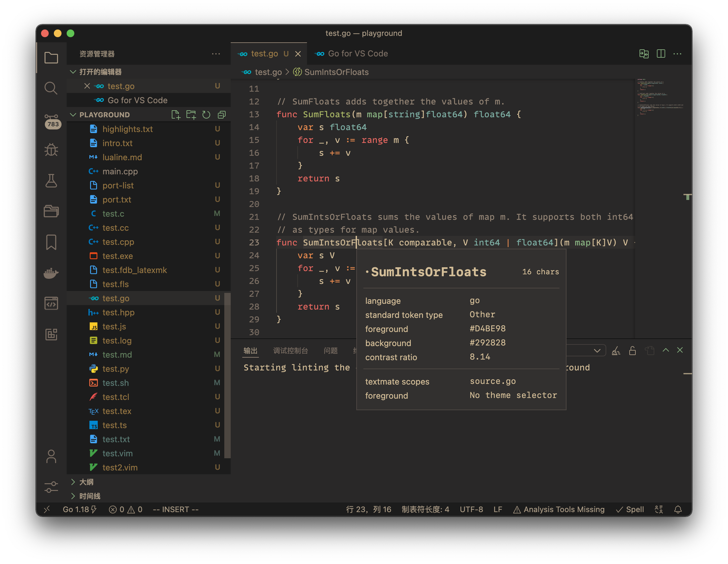The width and height of the screenshot is (728, 564).
Task: Toggle the output panel lock
Action: (633, 350)
